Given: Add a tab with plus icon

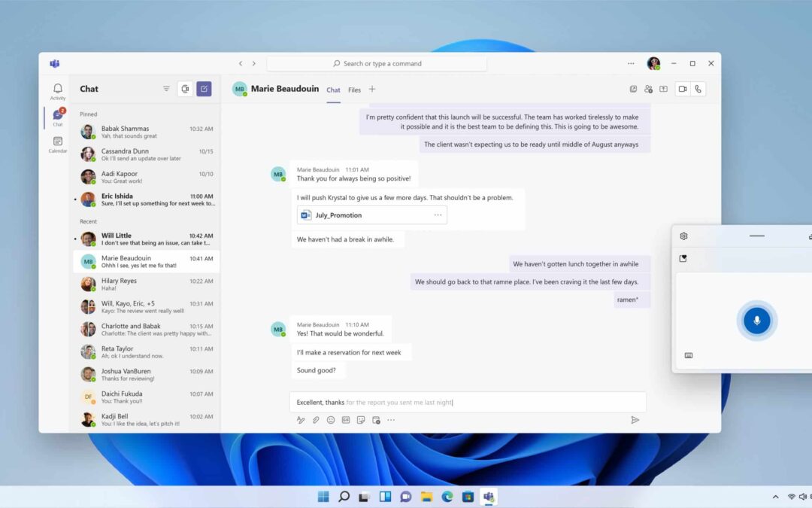Looking at the screenshot, I should [372, 89].
